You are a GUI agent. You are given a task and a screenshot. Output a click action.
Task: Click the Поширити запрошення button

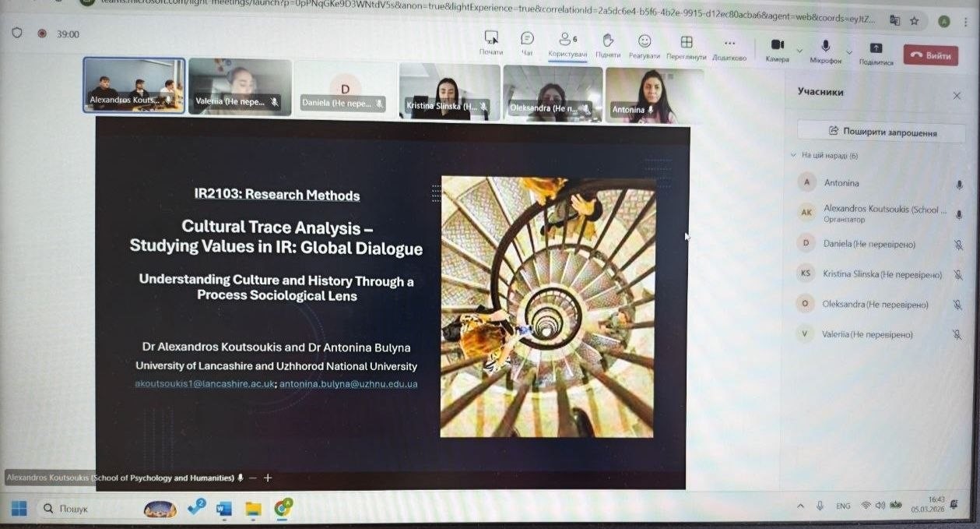click(881, 132)
